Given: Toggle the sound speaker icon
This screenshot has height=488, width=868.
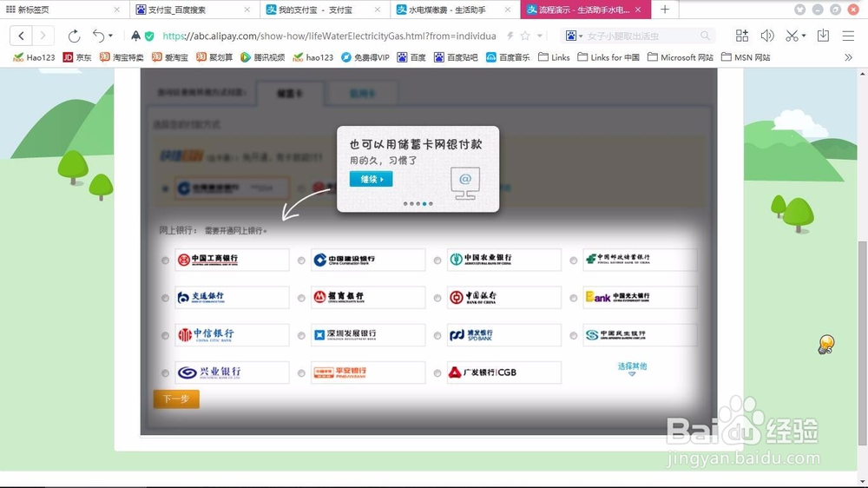Looking at the screenshot, I should [766, 36].
